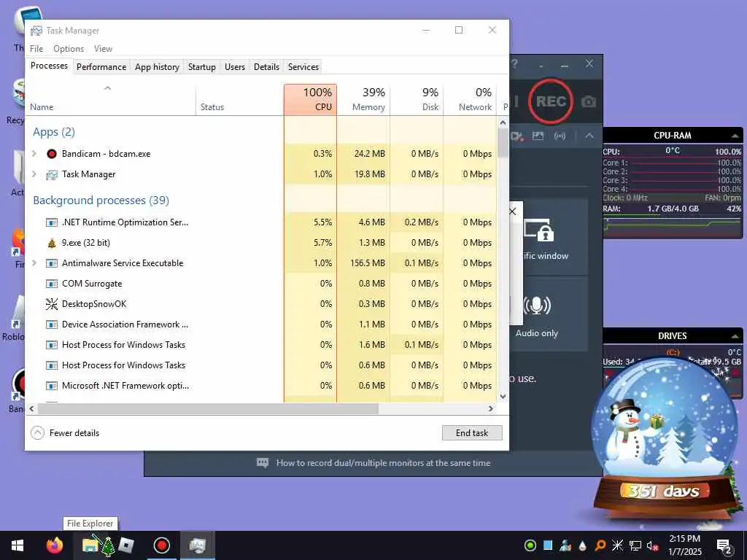Viewport: 747px width, 560px height.
Task: Choose Audio only microphone mode in Bandicam
Action: click(x=537, y=306)
